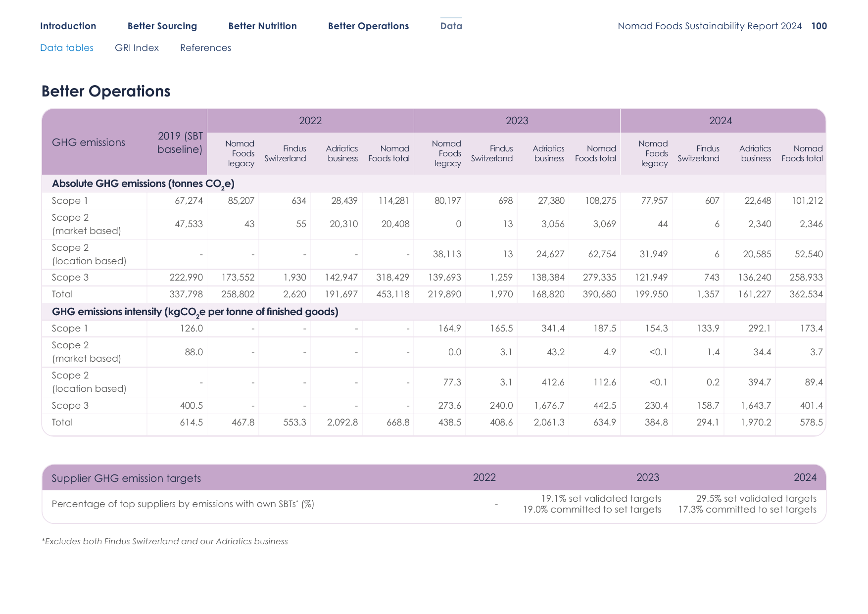Switch to the Better Nutrition tab

pos(263,26)
